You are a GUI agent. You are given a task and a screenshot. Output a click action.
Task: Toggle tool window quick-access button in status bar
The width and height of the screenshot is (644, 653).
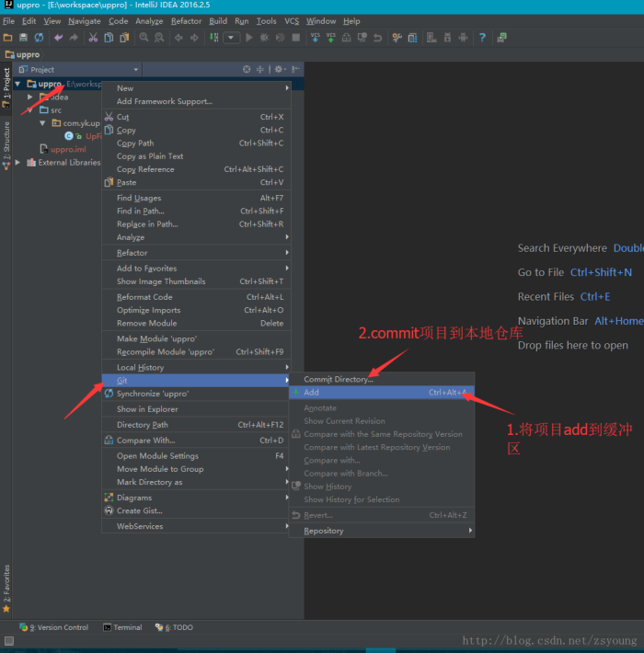pos(8,641)
